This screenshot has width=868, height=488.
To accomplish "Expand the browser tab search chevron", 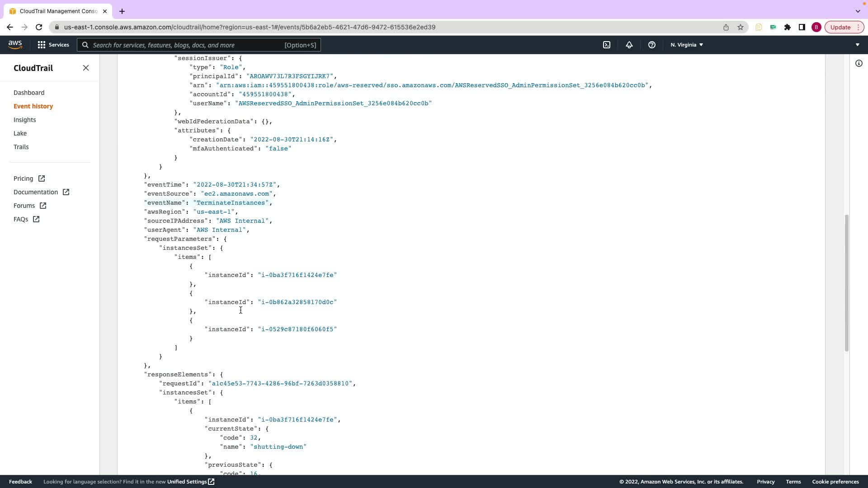I will [858, 11].
